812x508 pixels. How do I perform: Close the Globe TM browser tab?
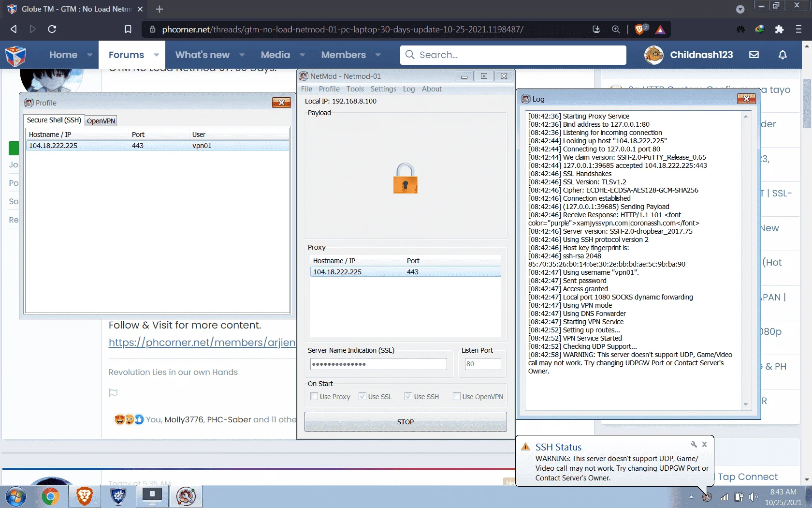click(x=140, y=9)
